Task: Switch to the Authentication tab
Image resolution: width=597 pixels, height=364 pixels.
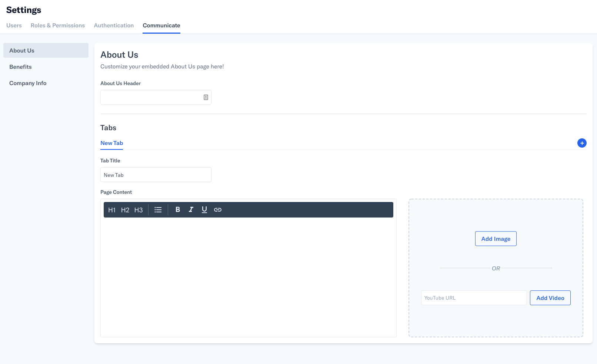Action: click(x=114, y=26)
